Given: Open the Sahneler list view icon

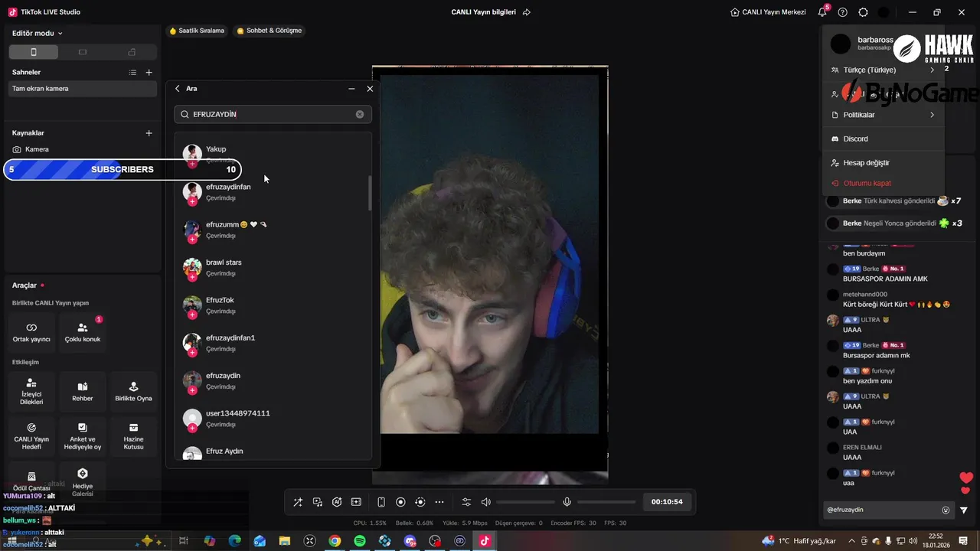Looking at the screenshot, I should (132, 73).
